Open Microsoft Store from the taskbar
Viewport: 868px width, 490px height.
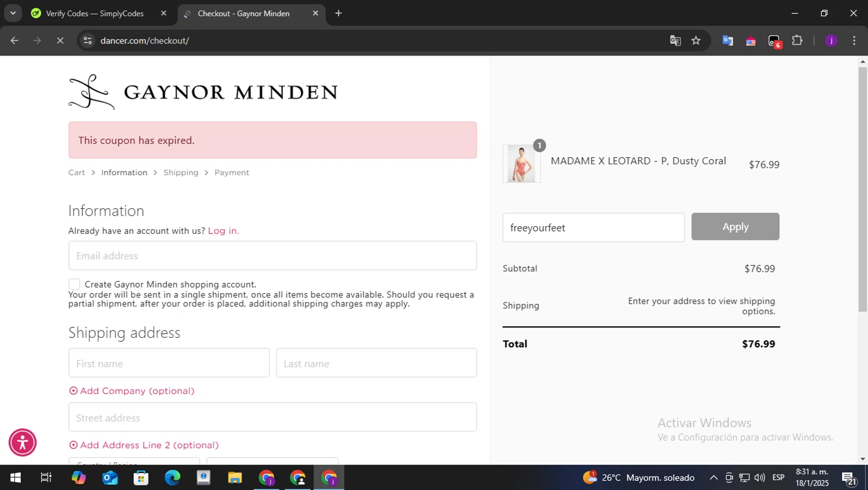(141, 478)
